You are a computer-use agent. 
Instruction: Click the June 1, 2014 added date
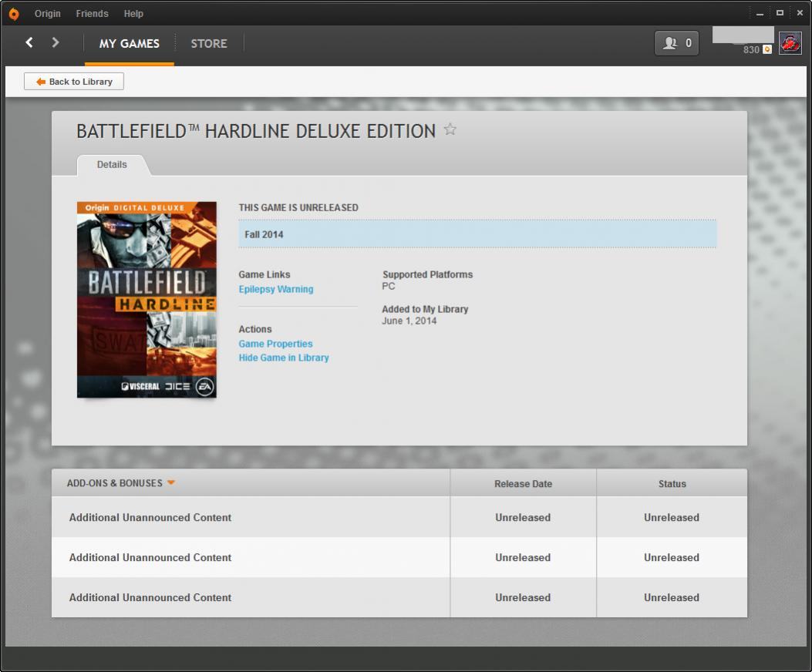409,321
